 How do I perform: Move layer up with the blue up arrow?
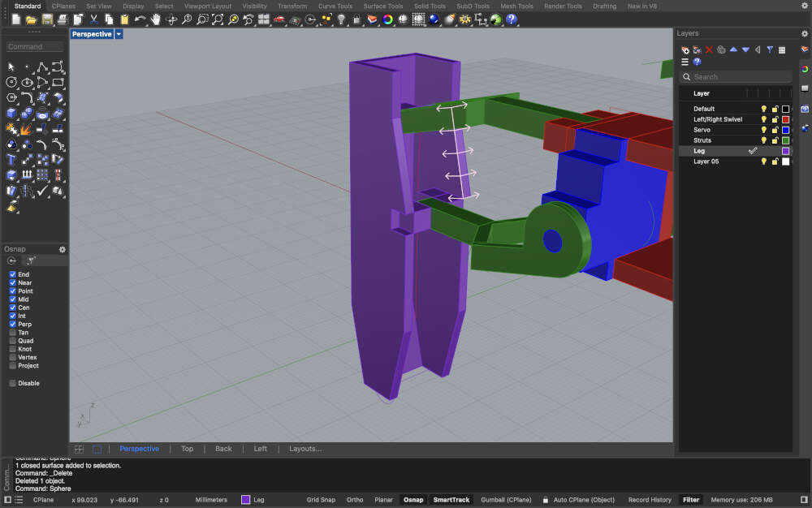point(733,50)
